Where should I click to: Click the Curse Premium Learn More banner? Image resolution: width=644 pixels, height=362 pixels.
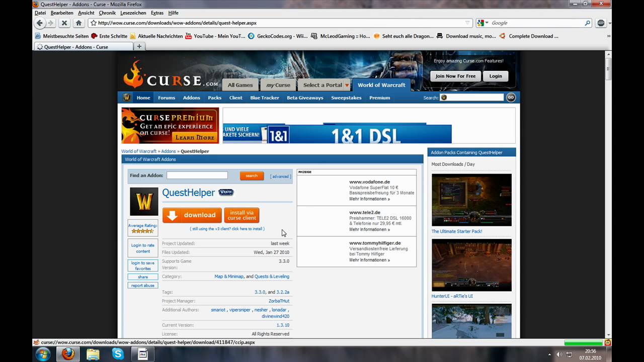coord(170,126)
